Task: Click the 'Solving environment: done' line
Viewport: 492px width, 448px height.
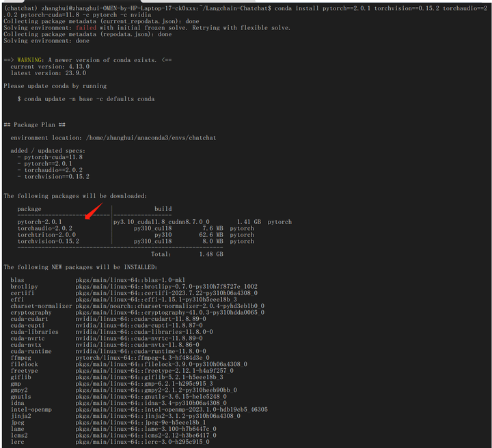Action: [46, 41]
